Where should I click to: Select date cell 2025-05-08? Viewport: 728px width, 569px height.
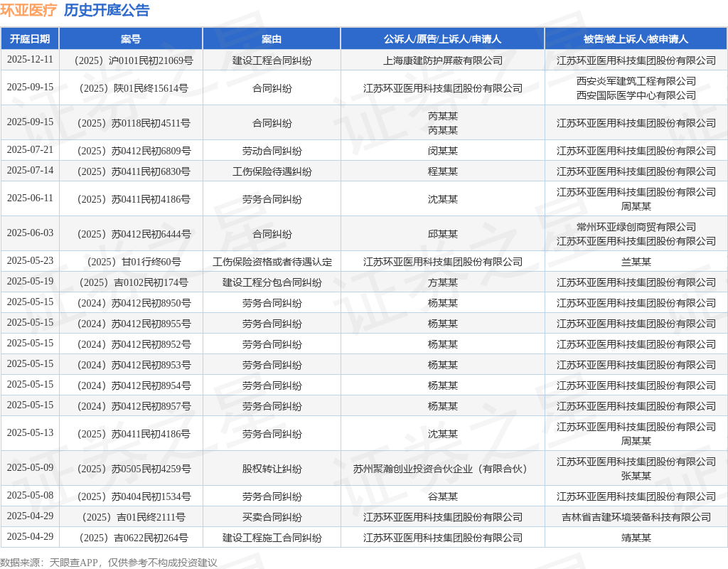pyautogui.click(x=30, y=495)
